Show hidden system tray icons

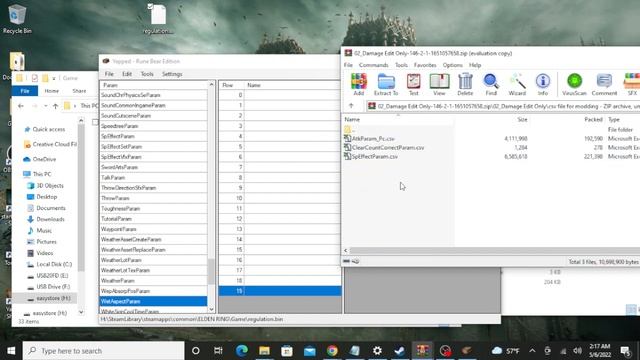532,351
